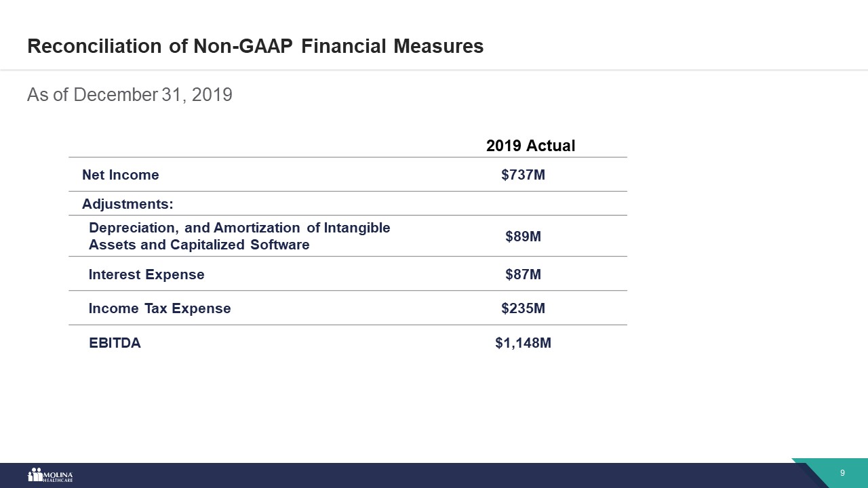Click the gray divider under the title
This screenshot has width=868, height=488.
pyautogui.click(x=434, y=70)
